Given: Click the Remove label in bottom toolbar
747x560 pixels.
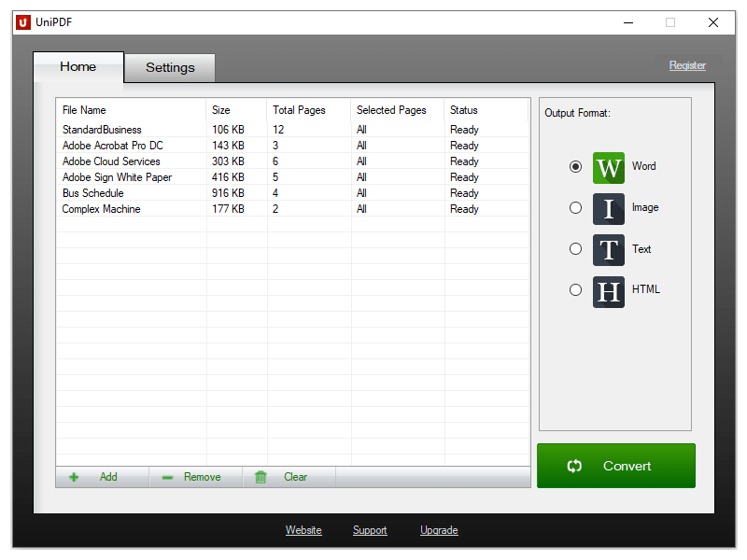Looking at the screenshot, I should click(x=202, y=477).
